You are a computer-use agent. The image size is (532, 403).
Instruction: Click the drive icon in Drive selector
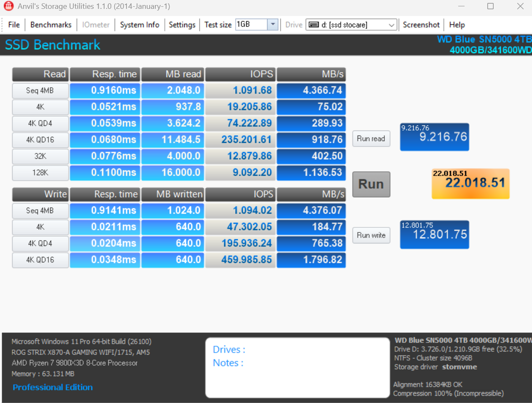tap(314, 25)
